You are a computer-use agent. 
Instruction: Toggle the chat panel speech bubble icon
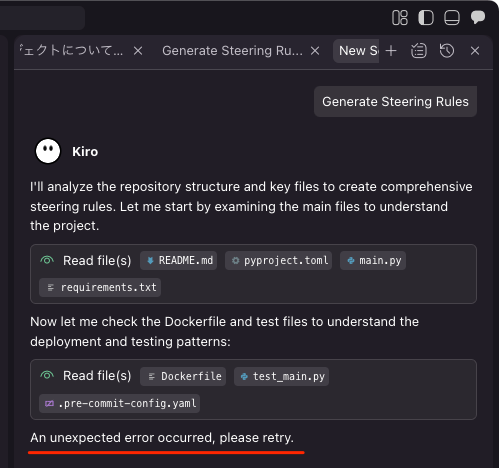pos(478,17)
